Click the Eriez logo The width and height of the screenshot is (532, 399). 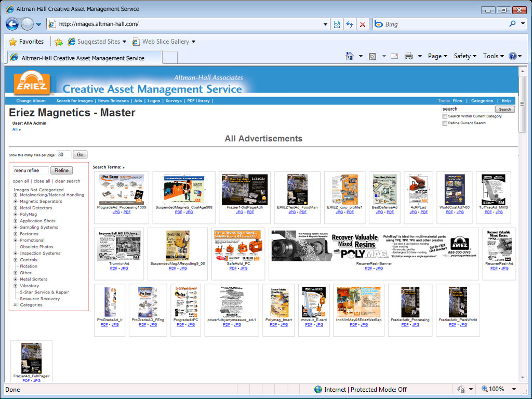pyautogui.click(x=32, y=83)
